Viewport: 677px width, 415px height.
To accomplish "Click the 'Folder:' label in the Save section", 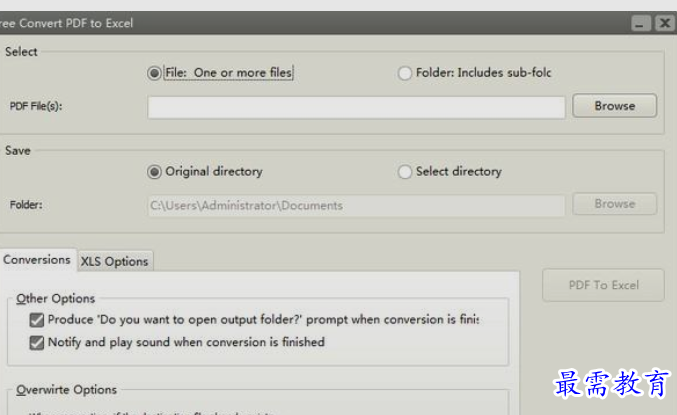I will 26,205.
